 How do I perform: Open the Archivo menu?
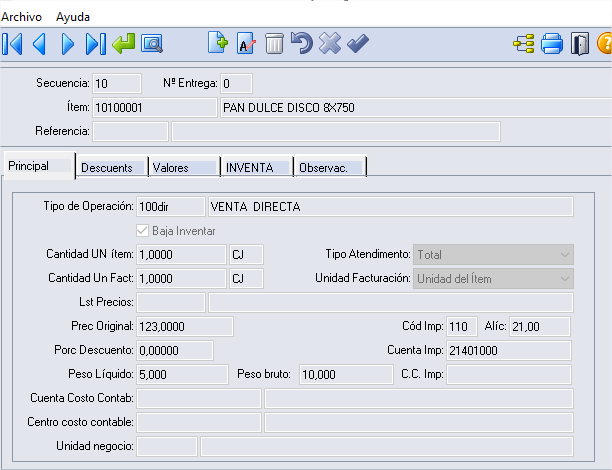pyautogui.click(x=21, y=17)
